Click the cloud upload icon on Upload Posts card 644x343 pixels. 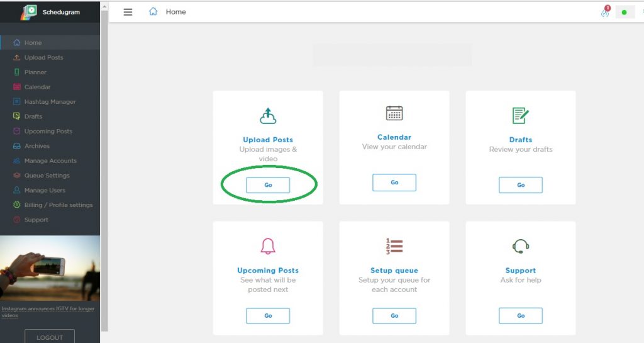tap(268, 116)
